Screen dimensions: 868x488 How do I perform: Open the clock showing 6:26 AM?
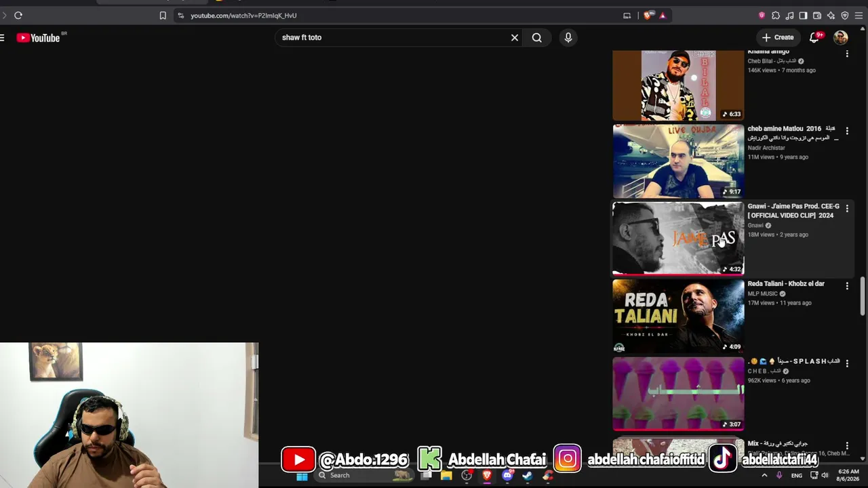point(848,476)
